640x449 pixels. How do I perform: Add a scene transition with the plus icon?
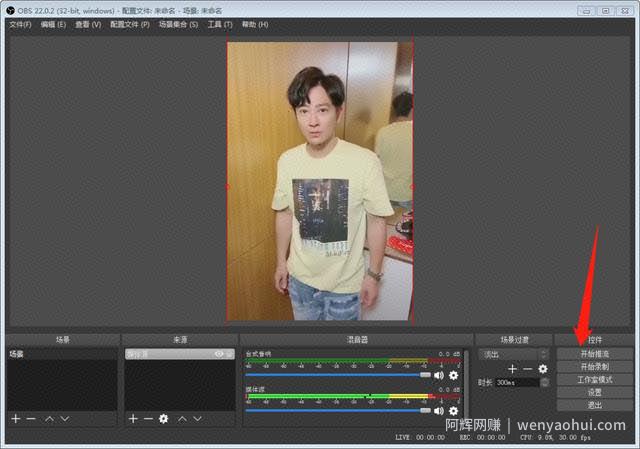(512, 369)
